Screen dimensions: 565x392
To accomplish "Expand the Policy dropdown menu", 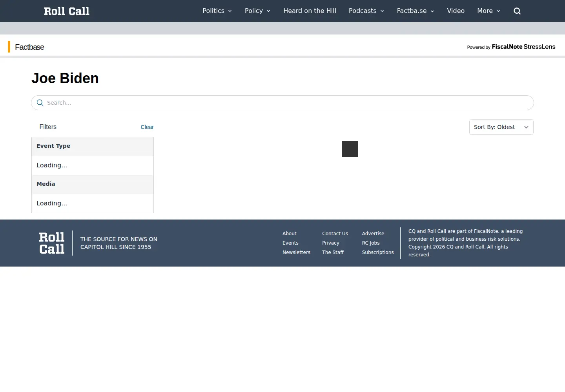I will [257, 11].
